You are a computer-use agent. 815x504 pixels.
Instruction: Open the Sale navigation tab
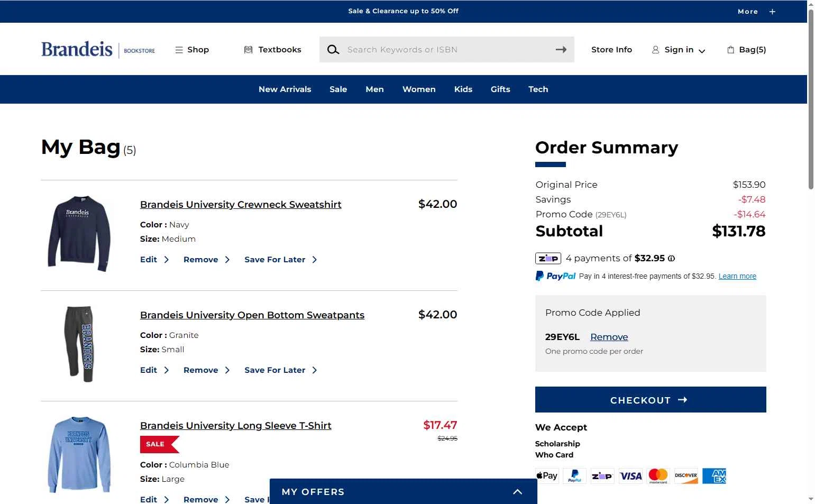click(x=338, y=89)
